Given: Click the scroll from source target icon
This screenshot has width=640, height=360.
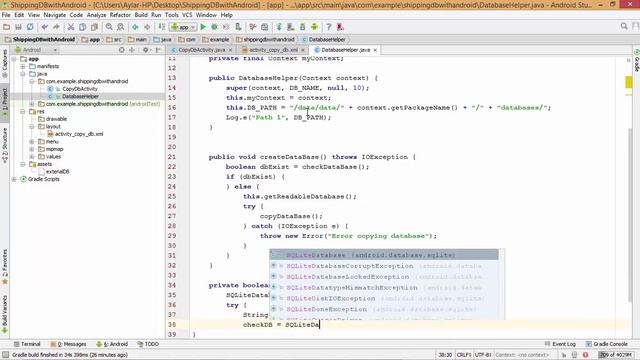Looking at the screenshot, I should (122, 50).
